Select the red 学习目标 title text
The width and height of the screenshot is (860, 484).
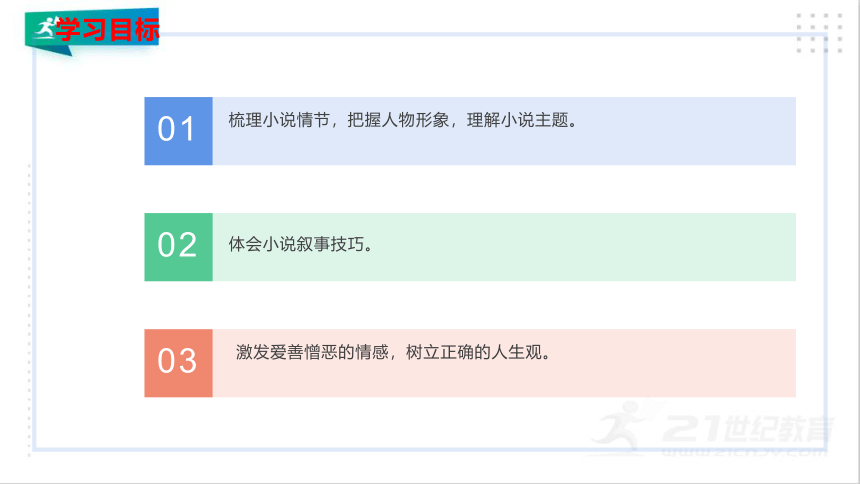108,30
